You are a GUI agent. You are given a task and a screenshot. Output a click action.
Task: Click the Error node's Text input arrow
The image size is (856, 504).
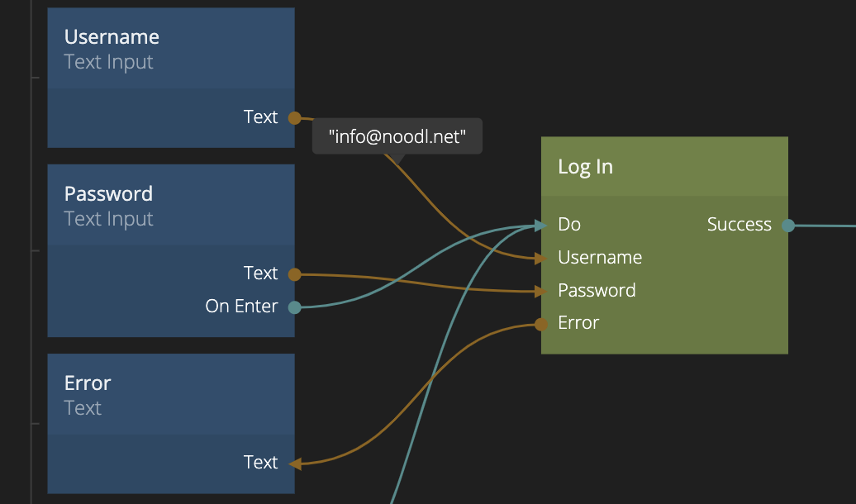294,464
